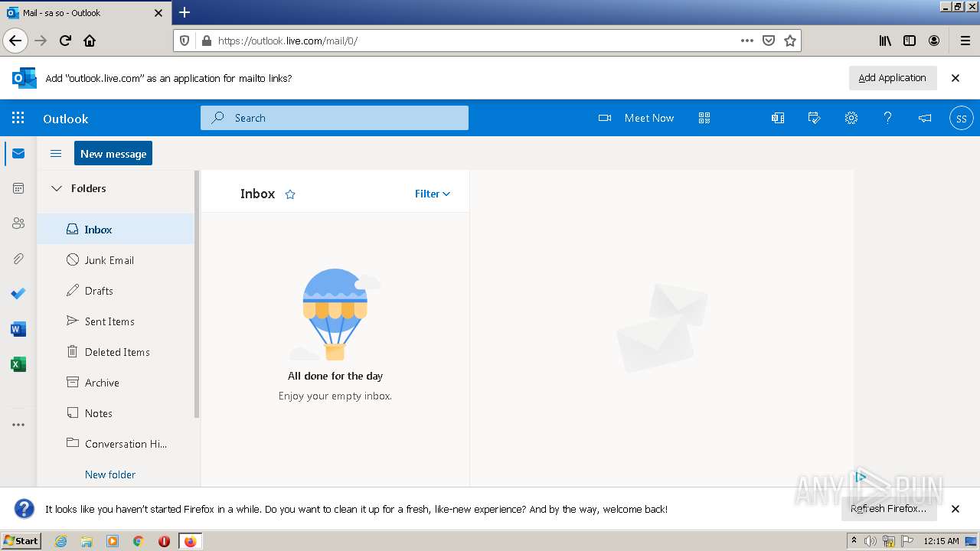Open the Archive folder
Screen dimensions: 980x551
(x=116, y=383)
